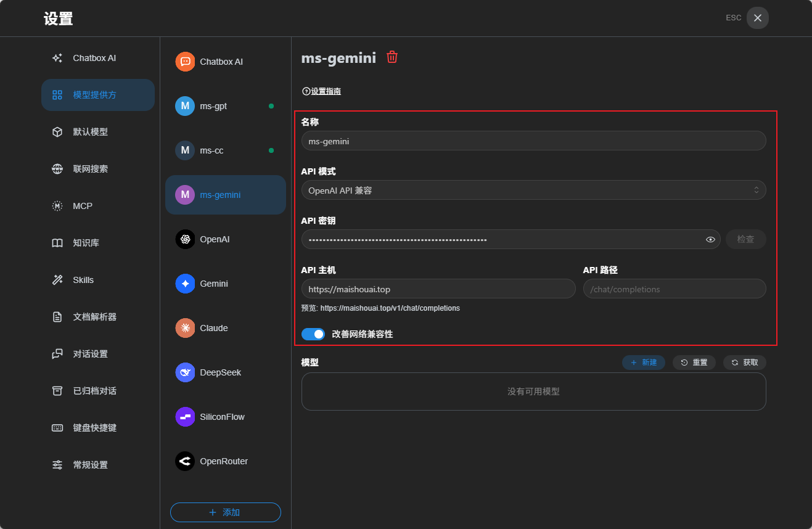This screenshot has width=812, height=529.
Task: Open 默认模型 settings section
Action: coord(98,132)
